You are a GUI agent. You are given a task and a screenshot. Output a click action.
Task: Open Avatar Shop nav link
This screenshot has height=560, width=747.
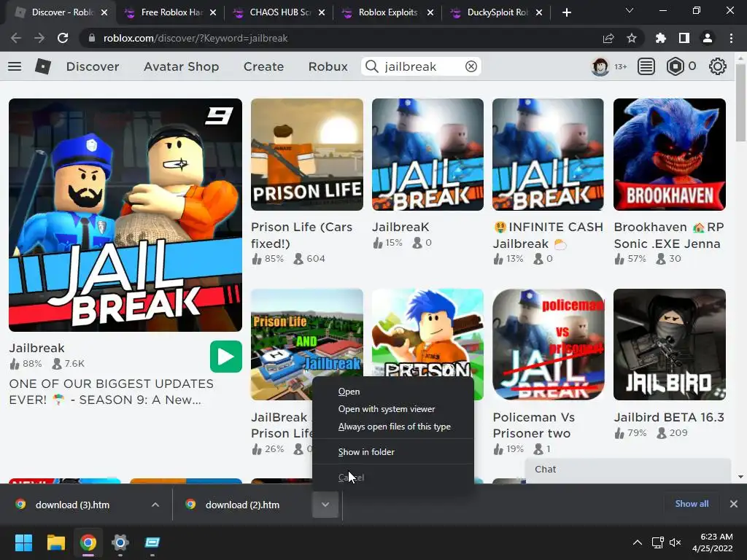181,66
